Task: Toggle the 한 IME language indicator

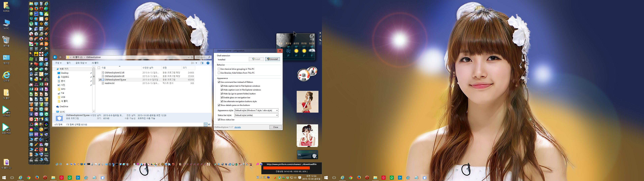Action: 258,177
